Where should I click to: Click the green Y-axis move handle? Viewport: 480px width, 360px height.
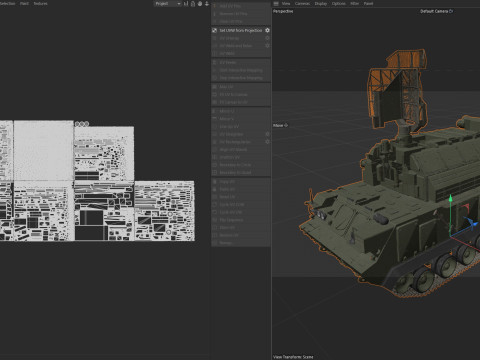[450, 199]
